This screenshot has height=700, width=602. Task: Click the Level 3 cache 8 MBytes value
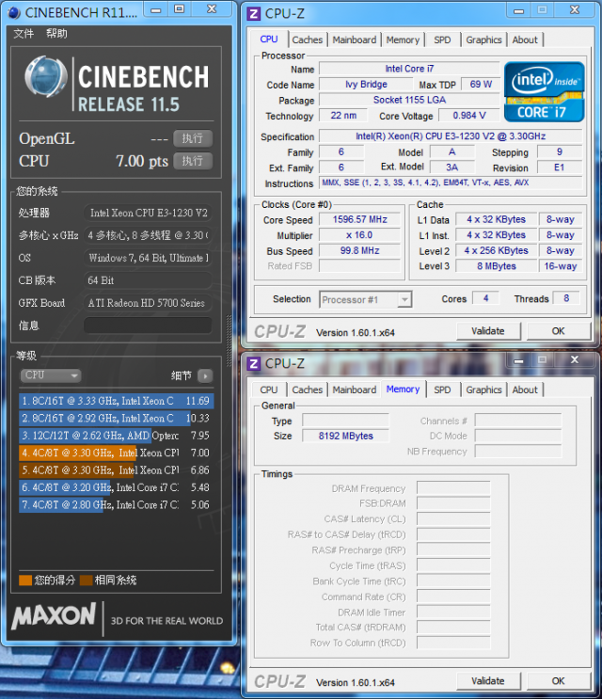click(497, 266)
